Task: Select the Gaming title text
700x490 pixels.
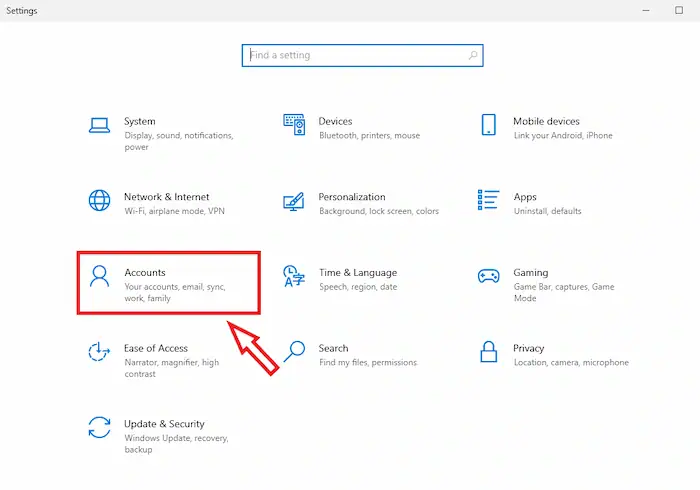Action: click(x=531, y=273)
